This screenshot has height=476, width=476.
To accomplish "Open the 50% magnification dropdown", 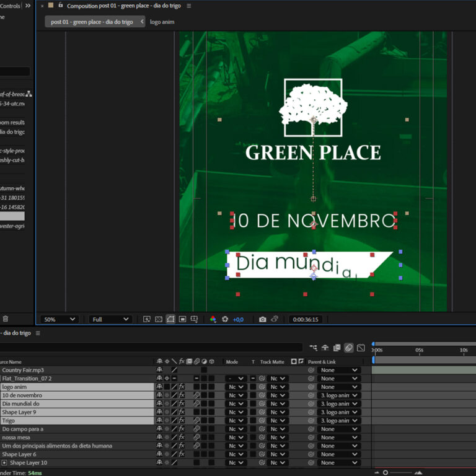I will point(59,319).
